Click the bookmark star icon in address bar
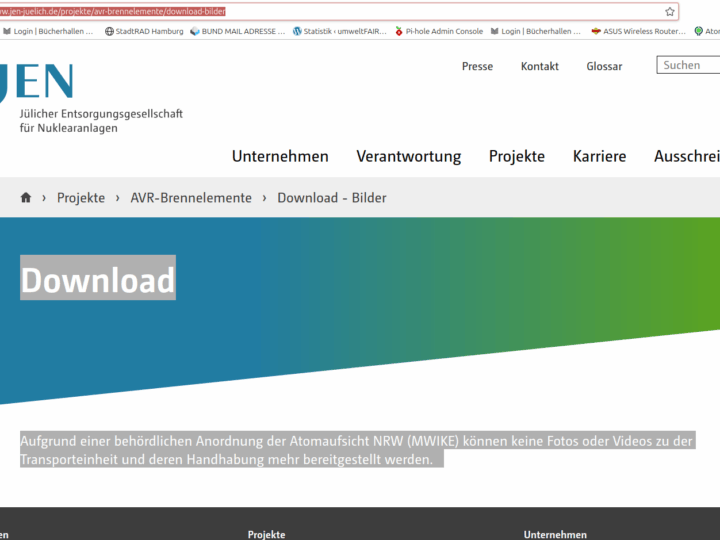 tap(669, 11)
